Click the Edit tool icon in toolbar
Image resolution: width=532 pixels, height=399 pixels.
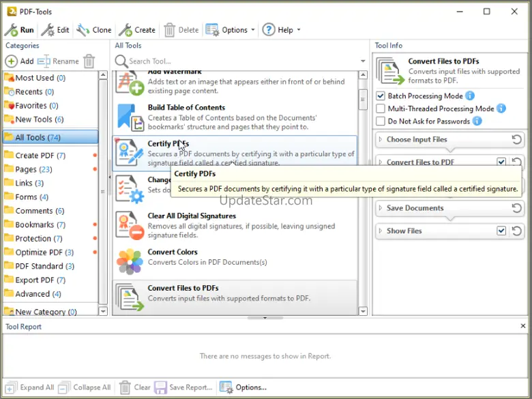[47, 30]
